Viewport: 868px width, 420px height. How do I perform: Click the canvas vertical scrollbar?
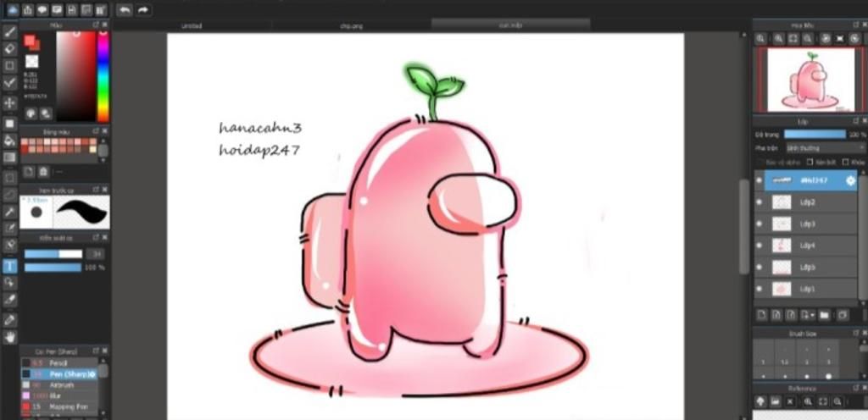[744, 227]
